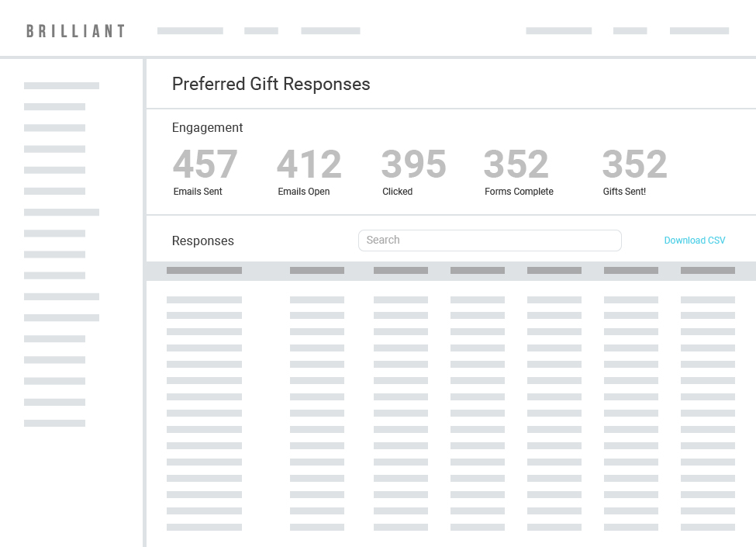The height and width of the screenshot is (547, 756).
Task: Select the 457 Emails Sent stat
Action: point(205,171)
